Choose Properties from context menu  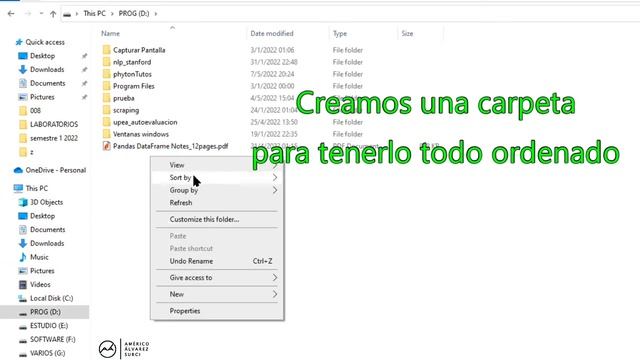click(217, 311)
